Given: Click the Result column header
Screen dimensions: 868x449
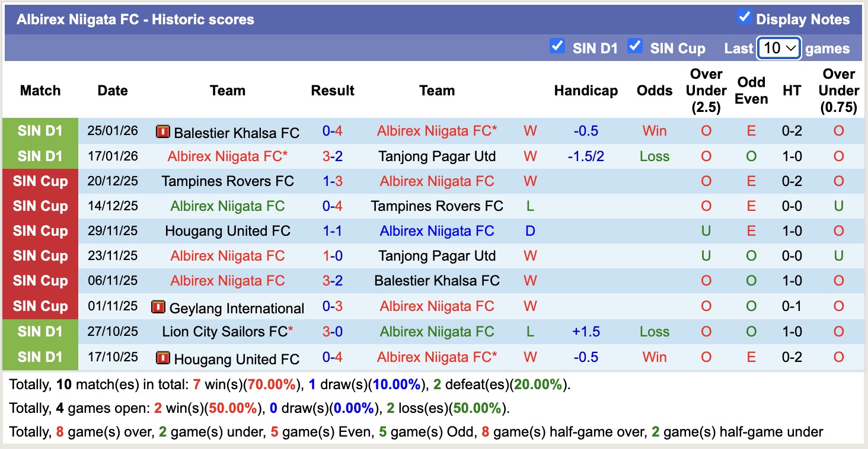Looking at the screenshot, I should (x=333, y=91).
